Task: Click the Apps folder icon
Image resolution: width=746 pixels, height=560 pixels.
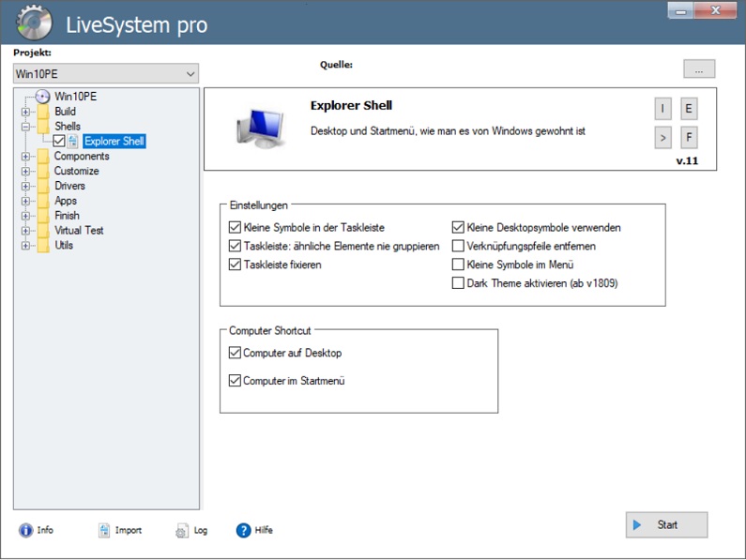Action: tap(43, 201)
